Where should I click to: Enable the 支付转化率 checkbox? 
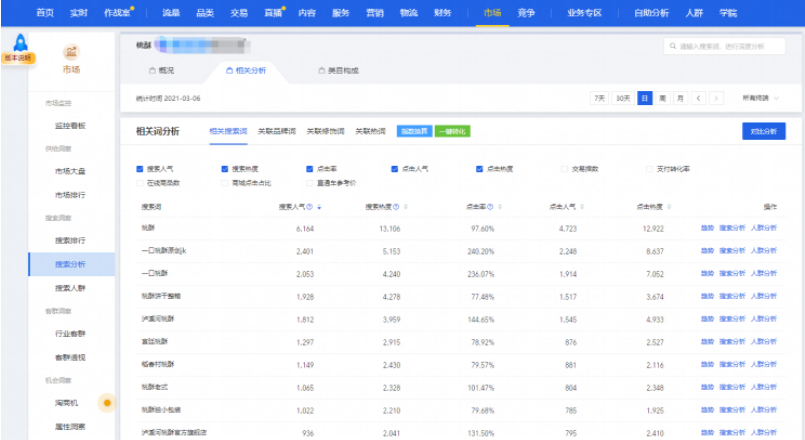[649, 169]
